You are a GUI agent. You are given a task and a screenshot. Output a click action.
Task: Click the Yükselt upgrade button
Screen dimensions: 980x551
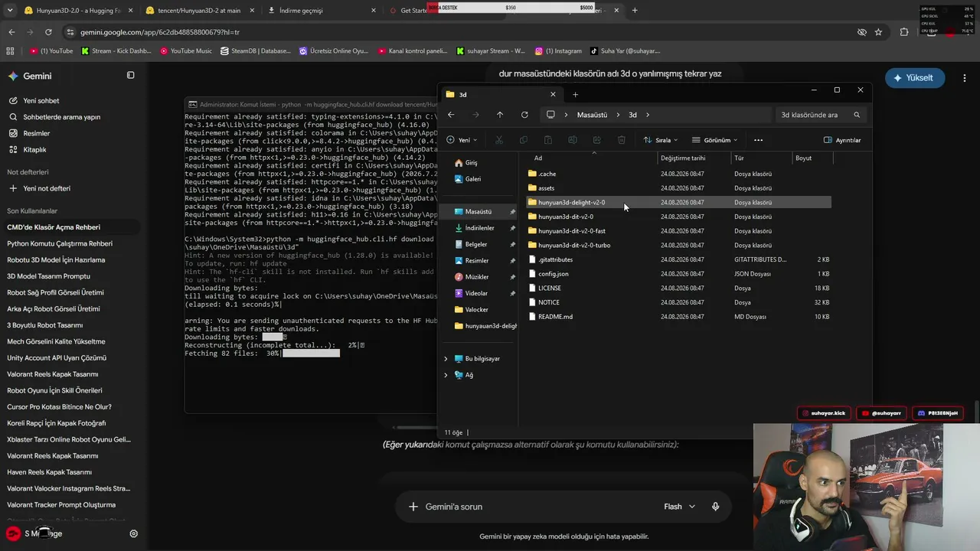pos(914,78)
